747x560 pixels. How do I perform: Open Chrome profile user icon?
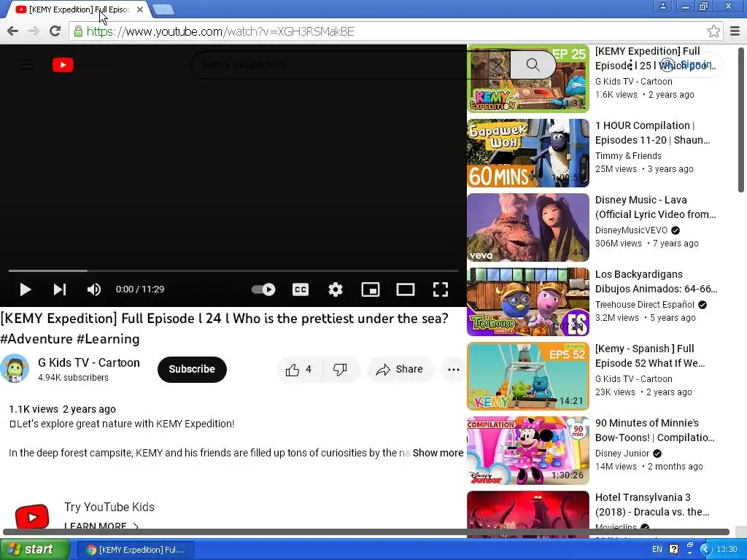pos(662,6)
